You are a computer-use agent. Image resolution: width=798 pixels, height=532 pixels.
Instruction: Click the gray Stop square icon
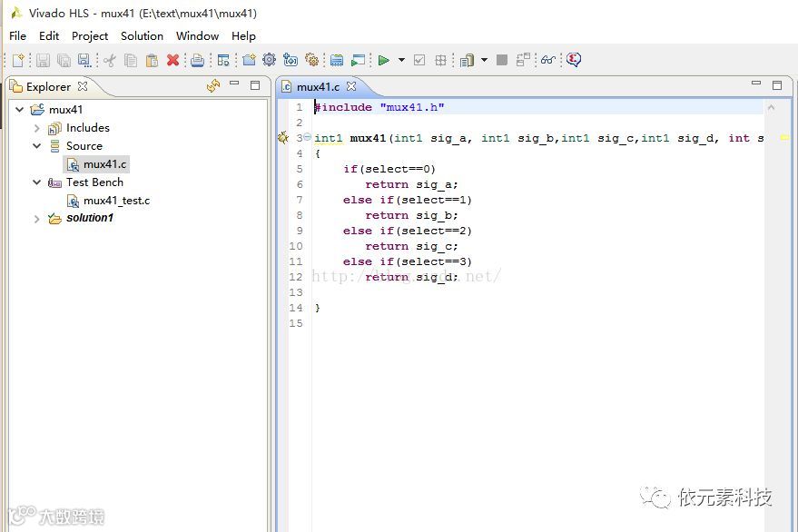click(502, 60)
